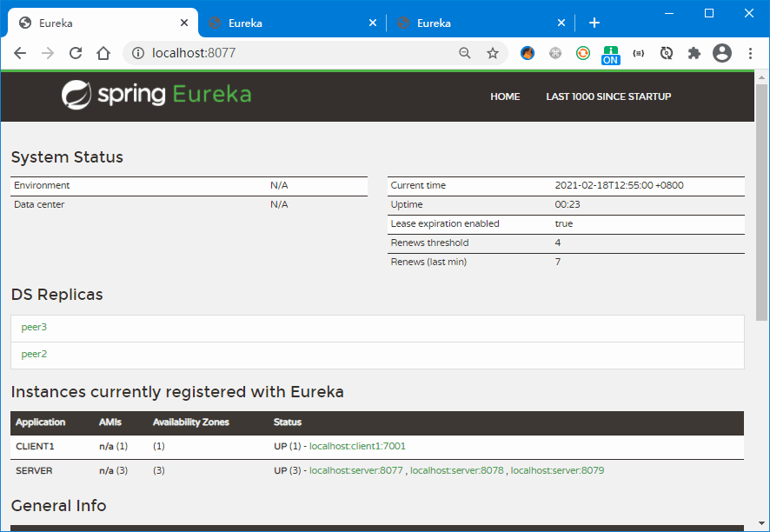770x532 pixels.
Task: Click the CLIENT1 application name
Action: point(35,447)
